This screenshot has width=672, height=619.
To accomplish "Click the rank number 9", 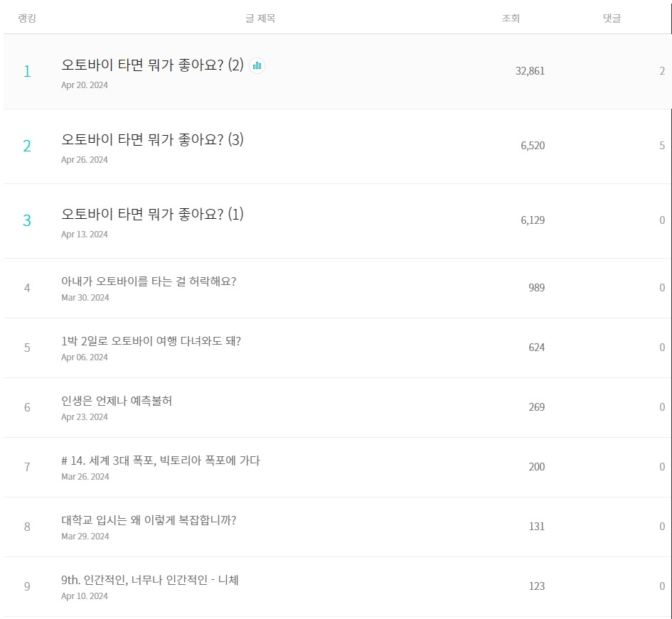I will pyautogui.click(x=27, y=586).
